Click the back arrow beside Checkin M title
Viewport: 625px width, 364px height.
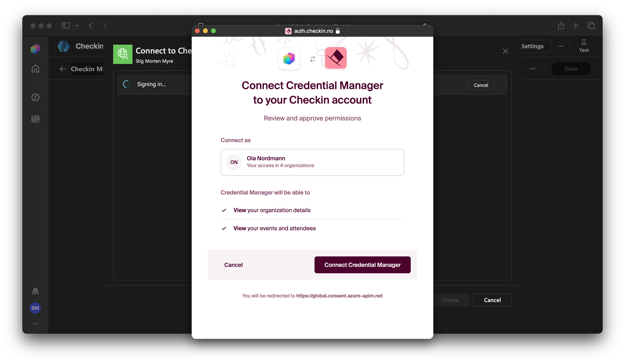63,69
